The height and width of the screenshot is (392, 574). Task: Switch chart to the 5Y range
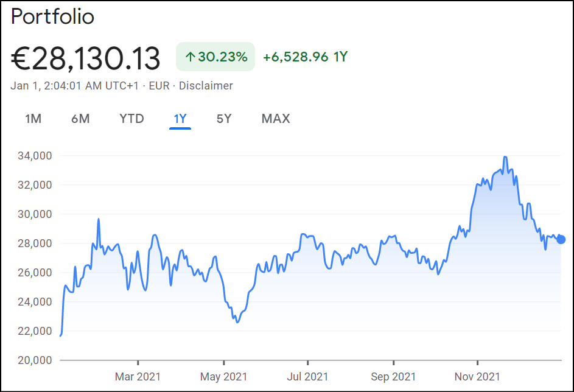click(x=224, y=119)
